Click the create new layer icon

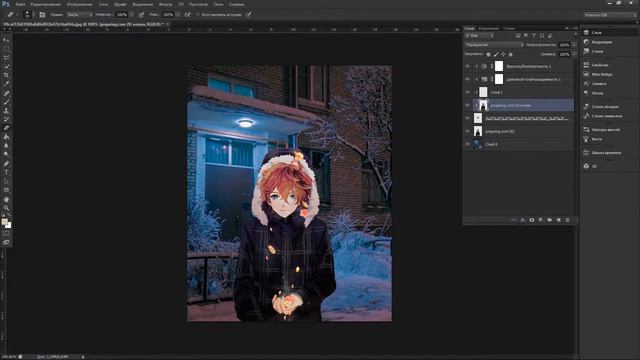558,220
